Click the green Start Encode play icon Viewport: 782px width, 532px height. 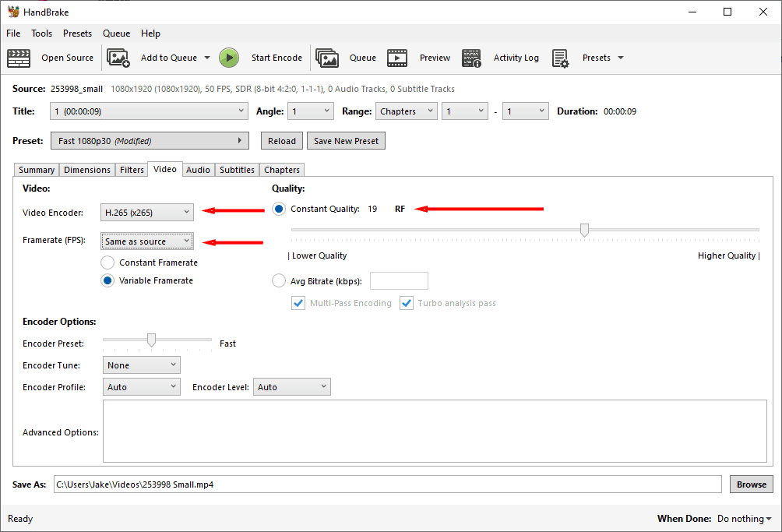[229, 58]
